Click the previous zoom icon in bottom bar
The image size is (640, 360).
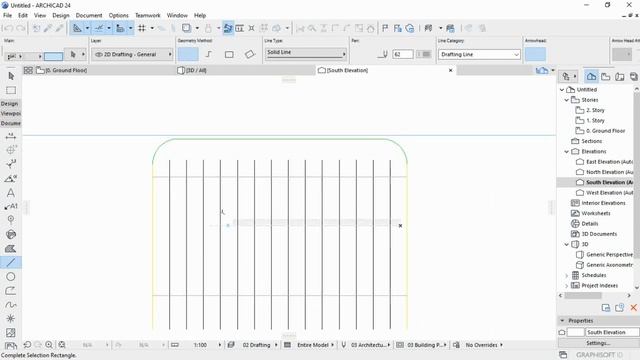pyautogui.click(x=27, y=345)
